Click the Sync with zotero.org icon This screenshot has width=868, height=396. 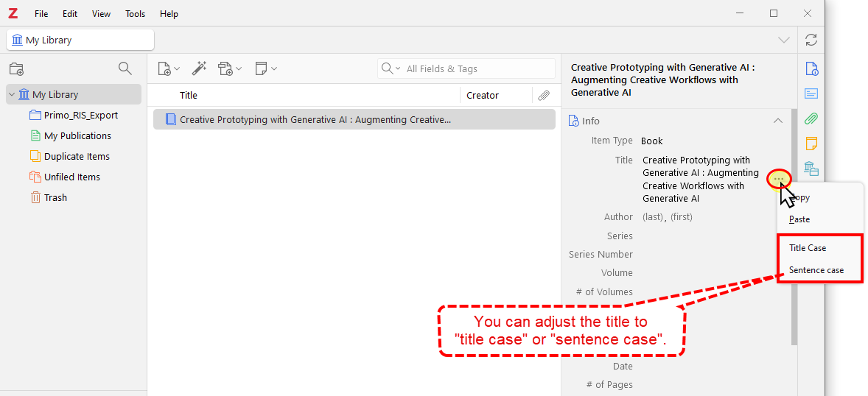click(x=811, y=40)
